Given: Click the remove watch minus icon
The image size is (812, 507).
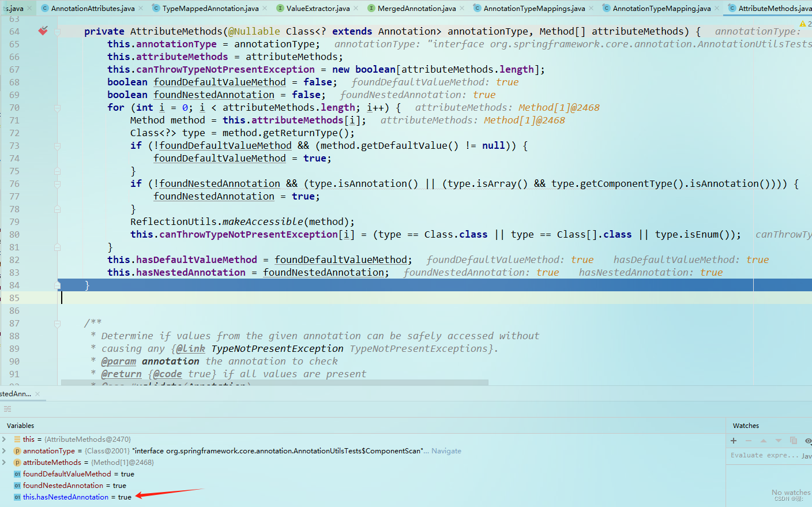Looking at the screenshot, I should pyautogui.click(x=749, y=441).
